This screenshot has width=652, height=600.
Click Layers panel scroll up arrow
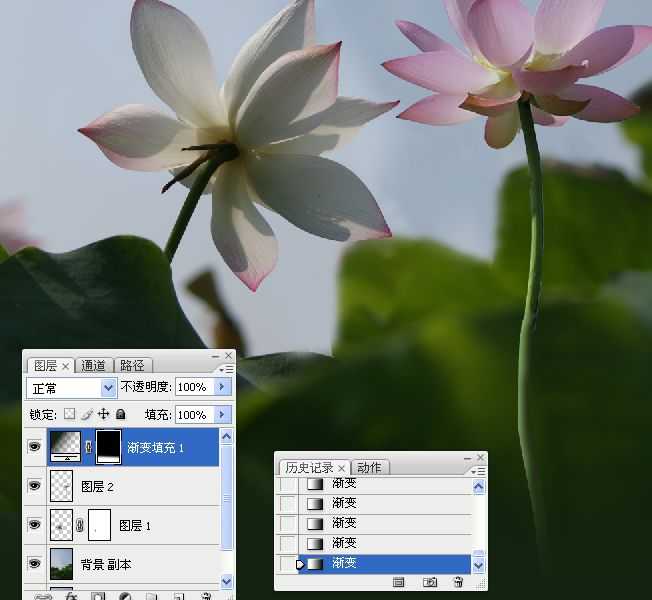pyautogui.click(x=227, y=436)
